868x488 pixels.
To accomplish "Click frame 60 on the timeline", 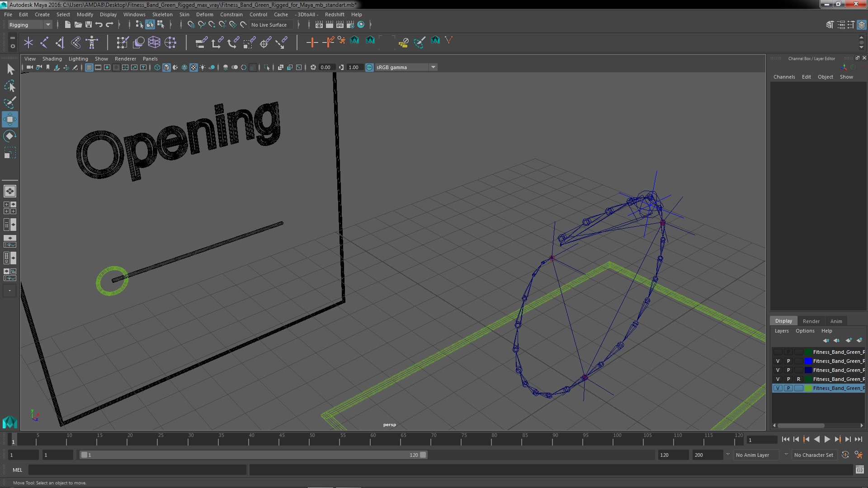I will [373, 440].
